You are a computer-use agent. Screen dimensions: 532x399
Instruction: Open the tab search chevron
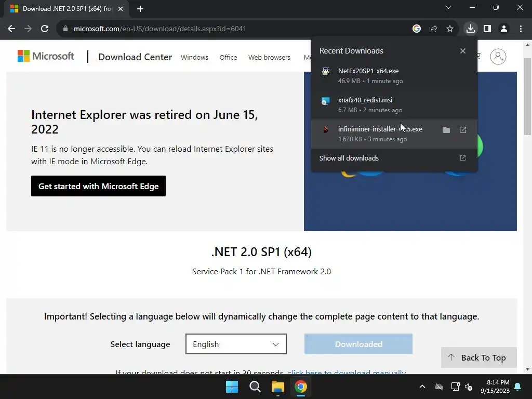click(x=448, y=7)
